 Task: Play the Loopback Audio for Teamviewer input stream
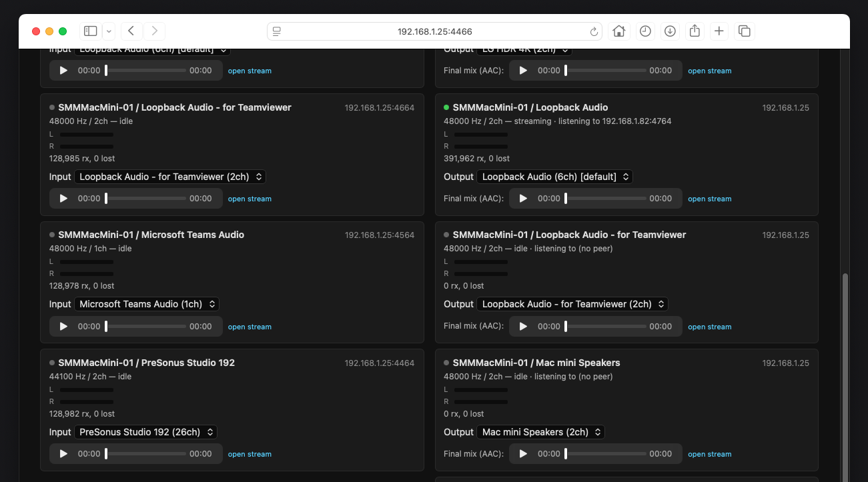63,198
